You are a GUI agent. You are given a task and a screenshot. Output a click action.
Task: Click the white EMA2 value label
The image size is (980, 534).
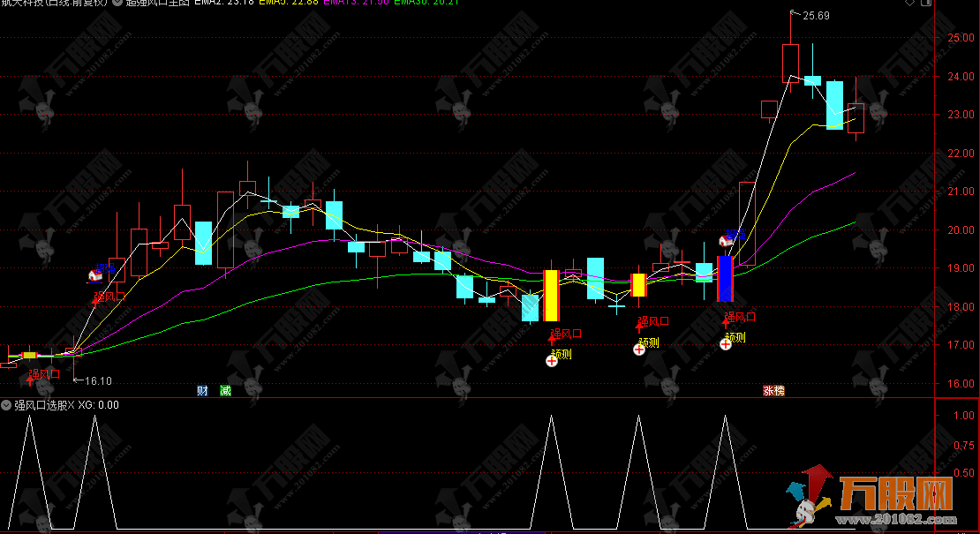(223, 3)
